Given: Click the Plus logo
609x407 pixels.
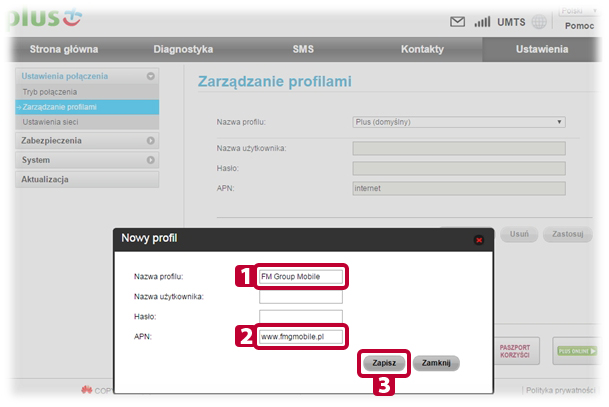Looking at the screenshot, I should point(46,17).
